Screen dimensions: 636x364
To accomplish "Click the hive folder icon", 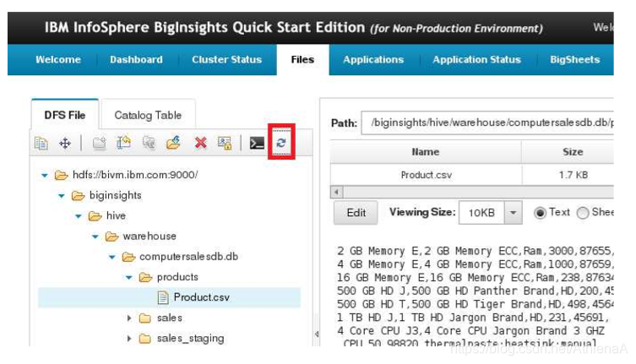I will [95, 216].
